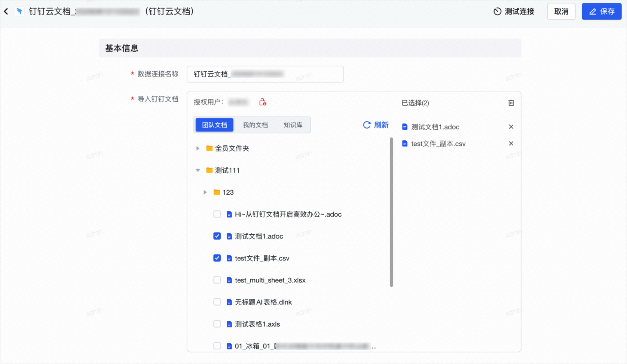
Task: Expand the 123 subfolder arrow
Action: 205,192
